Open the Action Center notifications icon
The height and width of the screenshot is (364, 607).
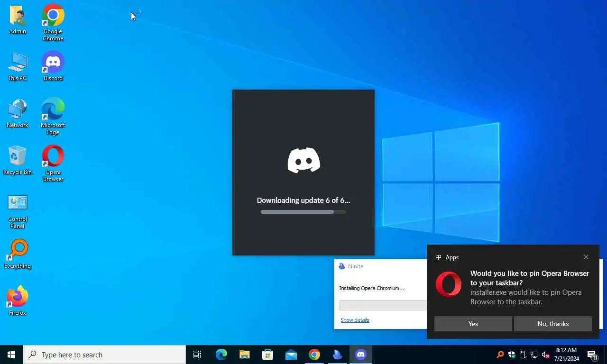[592, 355]
